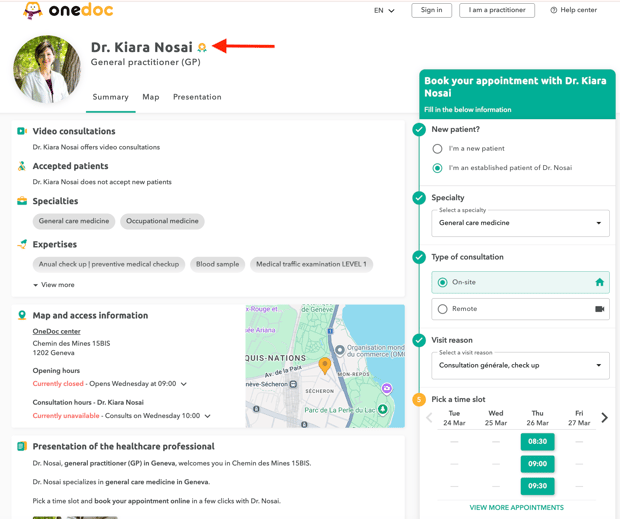Click the Sign in button

431,10
